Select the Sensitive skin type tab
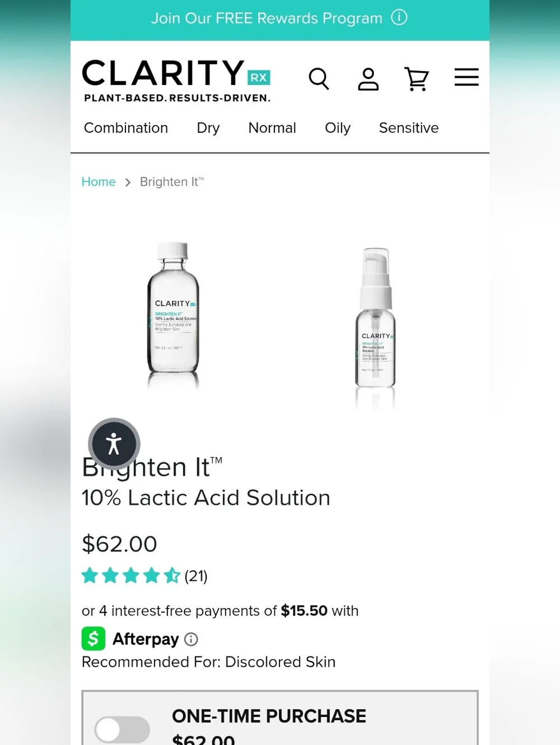 click(x=409, y=128)
